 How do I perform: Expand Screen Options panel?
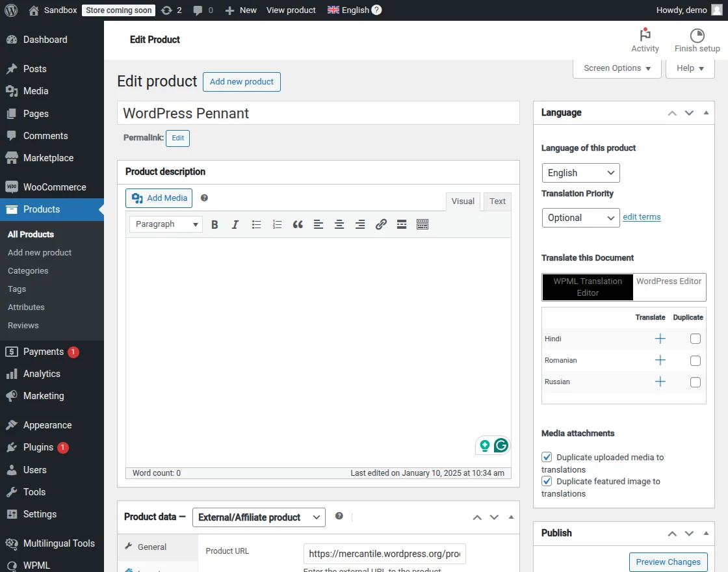[x=617, y=68]
